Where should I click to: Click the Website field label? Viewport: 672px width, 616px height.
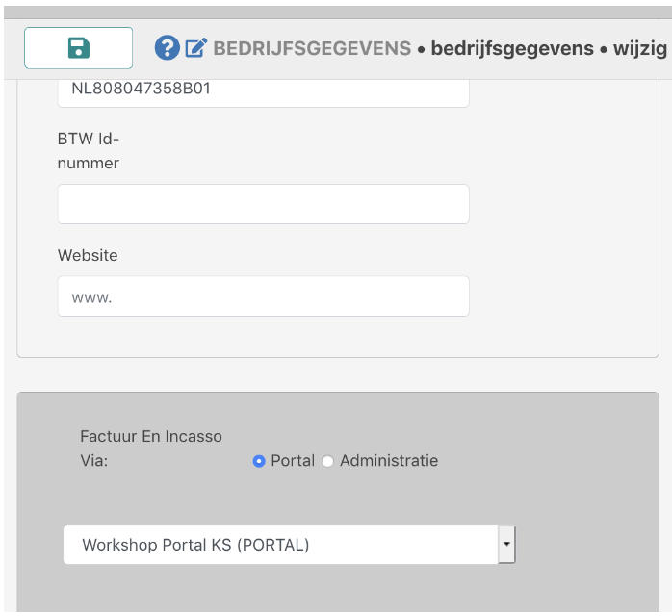(88, 255)
